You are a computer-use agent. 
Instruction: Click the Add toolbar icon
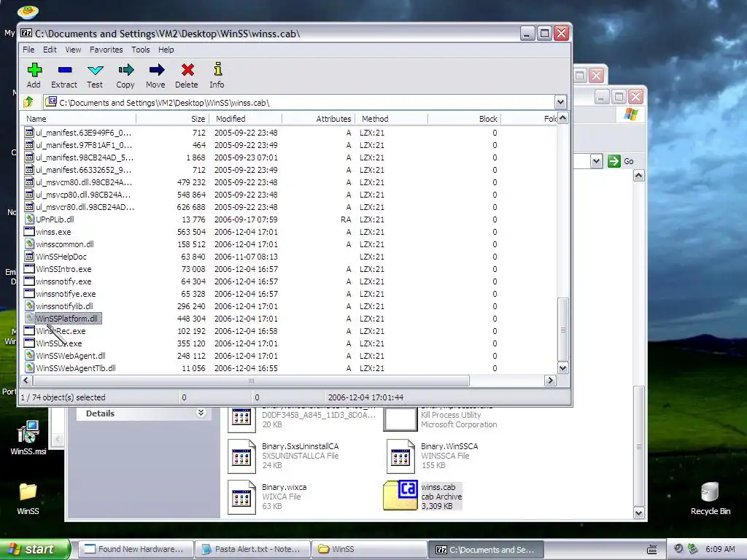pyautogui.click(x=34, y=71)
